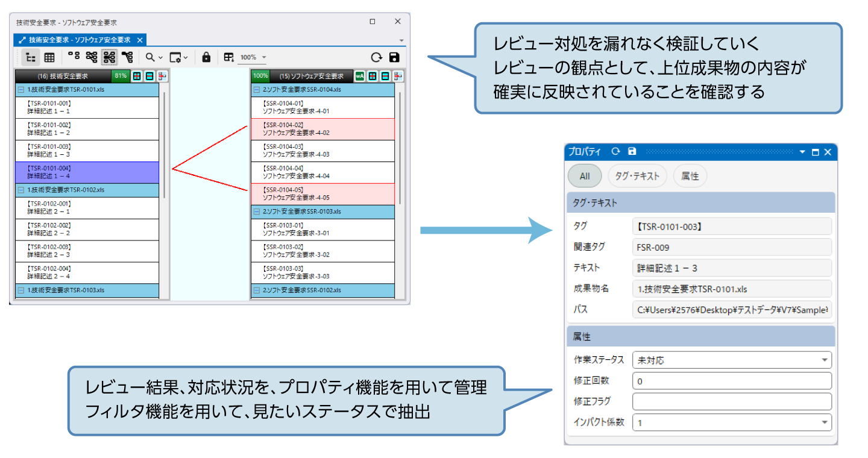Click the red-highlighted SSR-0104-02 item
This screenshot has width=868, height=458.
tap(323, 129)
